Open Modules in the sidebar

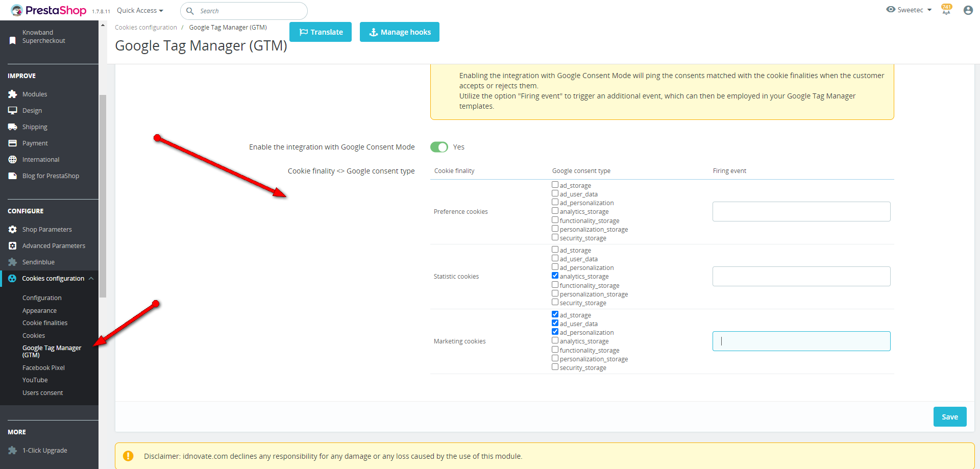coord(35,94)
